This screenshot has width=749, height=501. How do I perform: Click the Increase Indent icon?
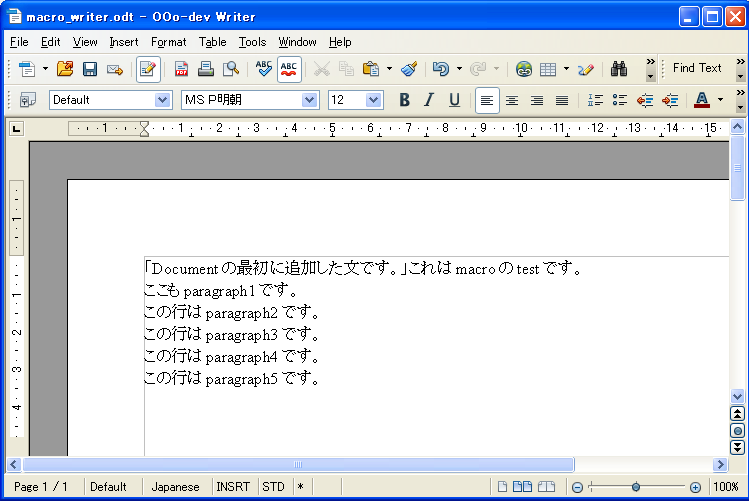click(x=670, y=100)
